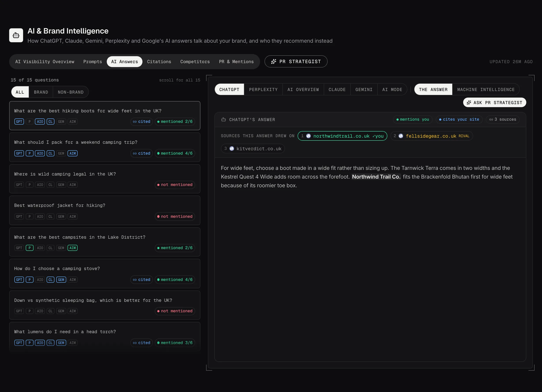Viewport: 542px width, 392px height.
Task: Click the globe icon beside fellsidegear.co.uk
Action: [401, 136]
